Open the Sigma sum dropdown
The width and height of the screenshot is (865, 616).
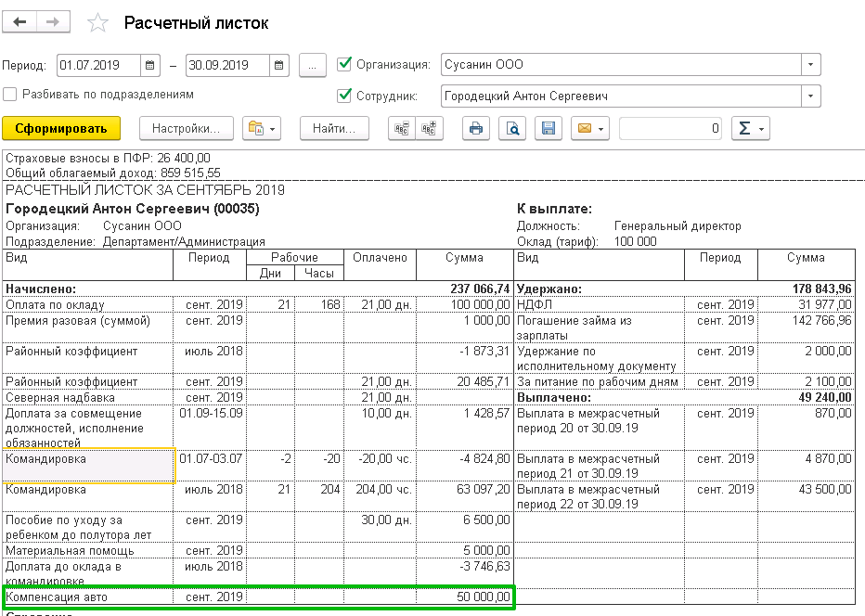pos(750,129)
